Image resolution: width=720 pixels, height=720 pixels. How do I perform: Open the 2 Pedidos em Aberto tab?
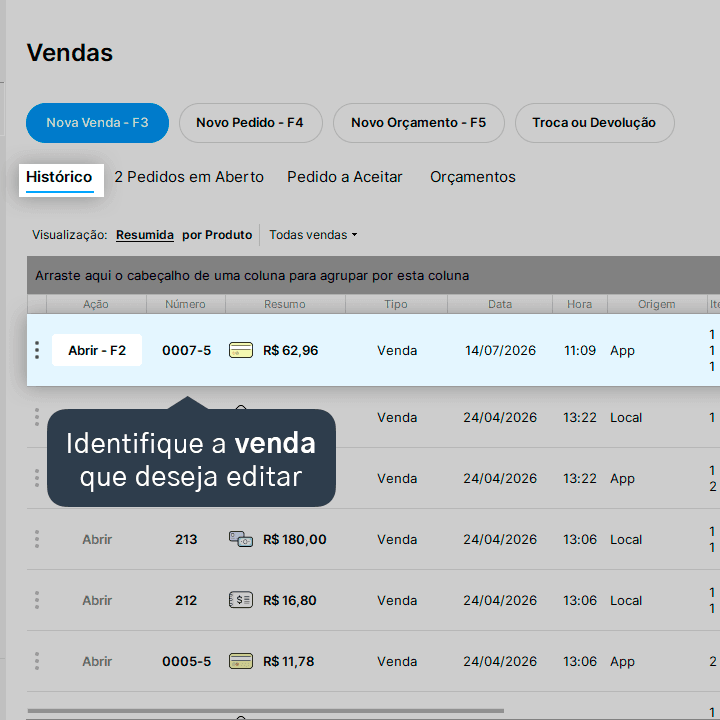pos(189,177)
